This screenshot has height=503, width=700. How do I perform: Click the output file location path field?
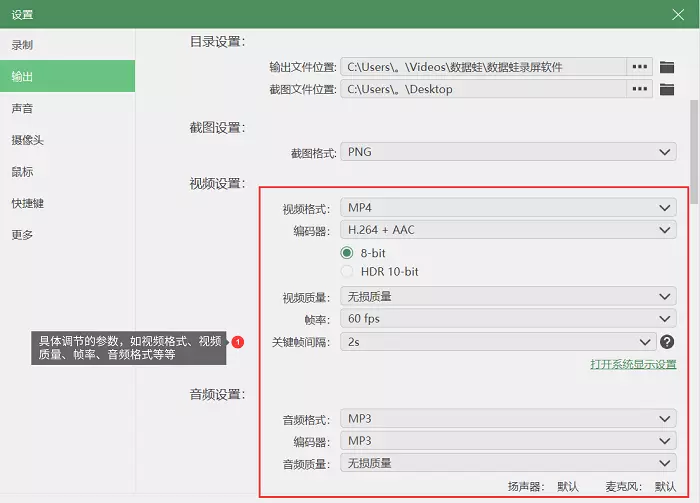pos(483,67)
